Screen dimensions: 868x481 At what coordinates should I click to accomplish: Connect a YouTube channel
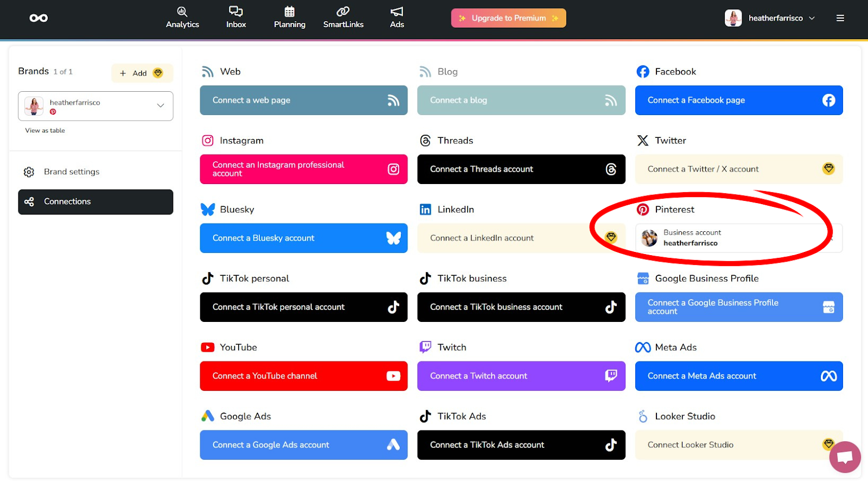[x=304, y=376]
